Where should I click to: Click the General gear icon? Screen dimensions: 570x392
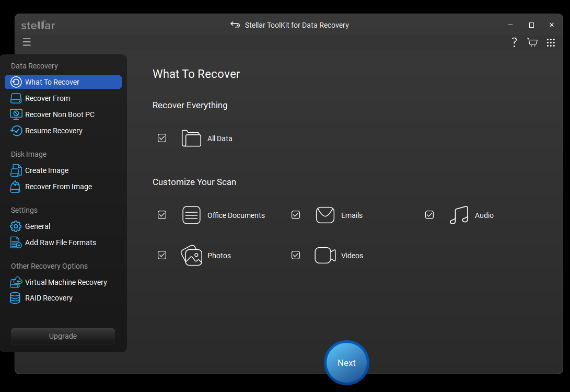(16, 226)
